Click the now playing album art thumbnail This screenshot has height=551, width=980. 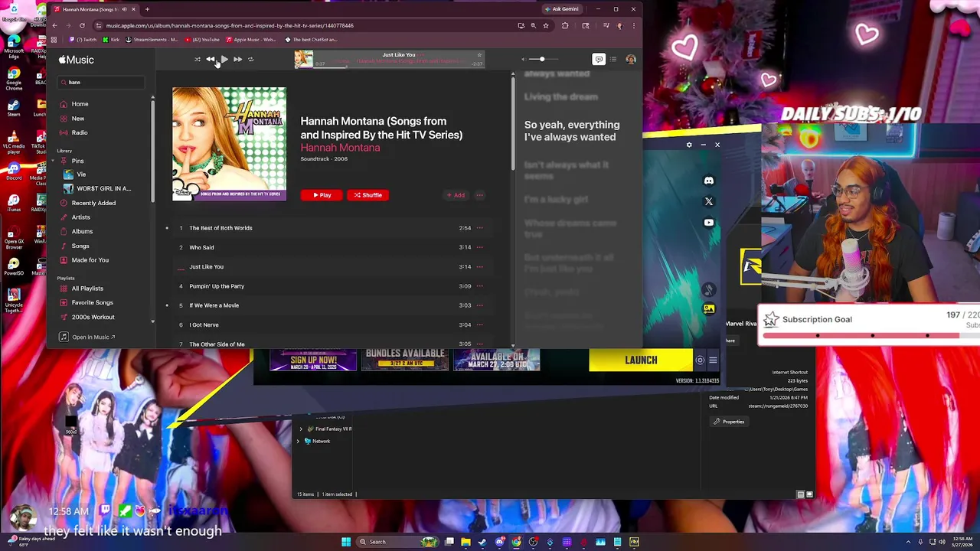click(x=304, y=59)
